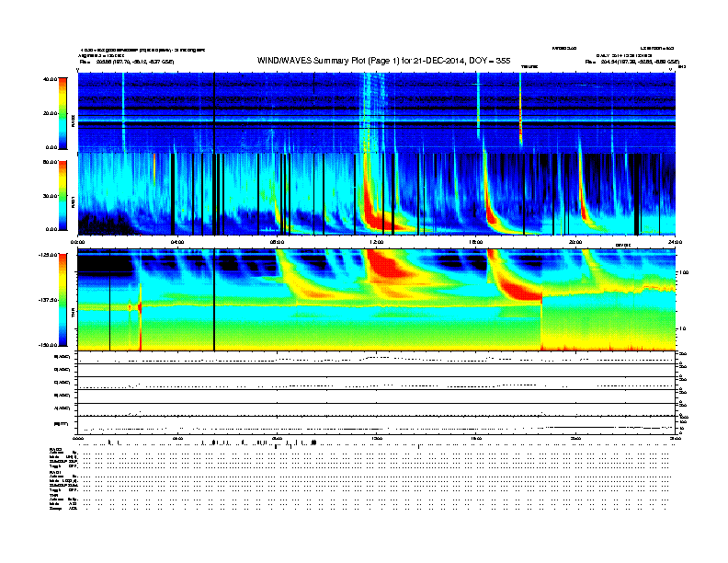728x563 pixels.
Task: Select the -150.00 tick on TNR color bar
Action: [x=49, y=345]
